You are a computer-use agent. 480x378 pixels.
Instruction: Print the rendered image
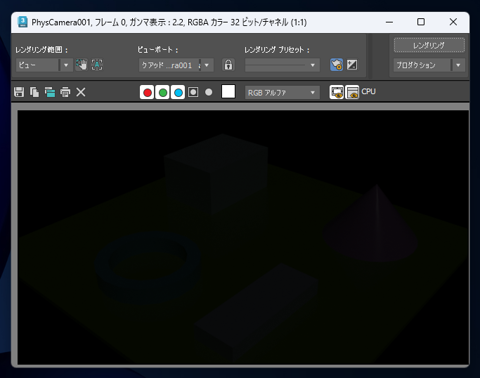tap(65, 92)
